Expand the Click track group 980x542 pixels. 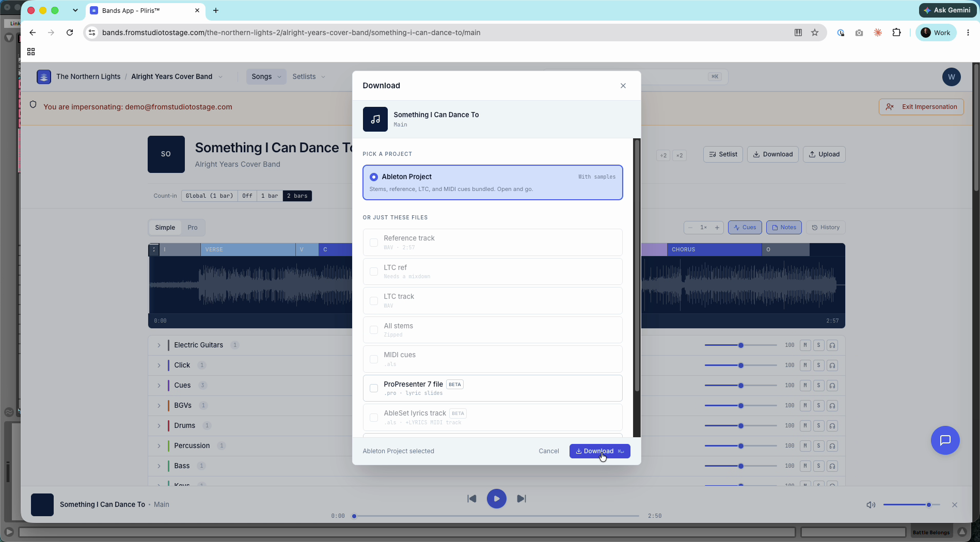coord(159,365)
